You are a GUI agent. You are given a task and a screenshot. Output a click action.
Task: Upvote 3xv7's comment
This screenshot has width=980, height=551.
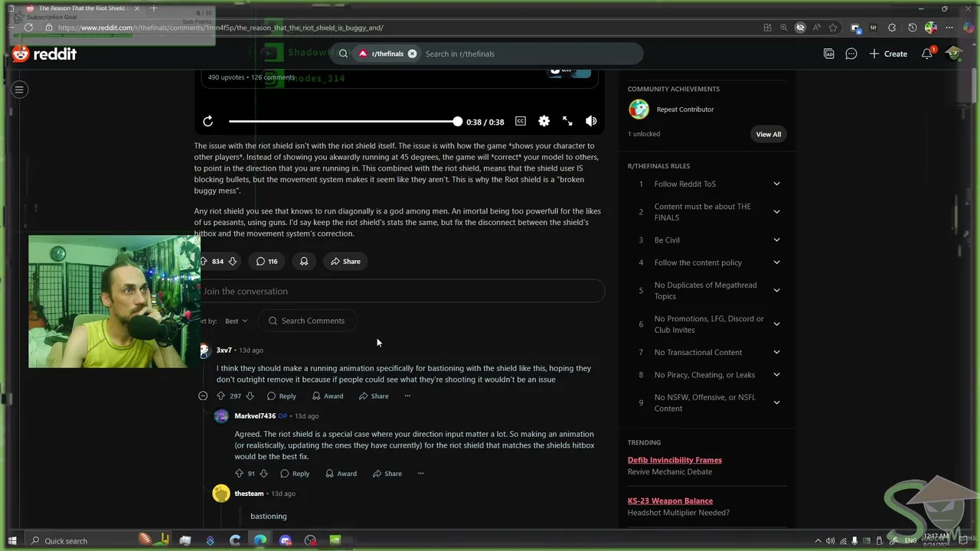coord(220,396)
